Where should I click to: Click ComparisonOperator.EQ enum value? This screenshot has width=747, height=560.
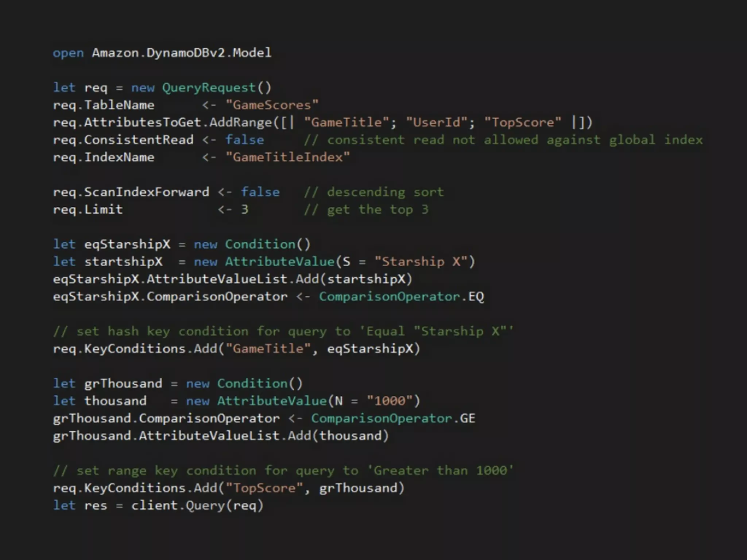click(x=402, y=297)
